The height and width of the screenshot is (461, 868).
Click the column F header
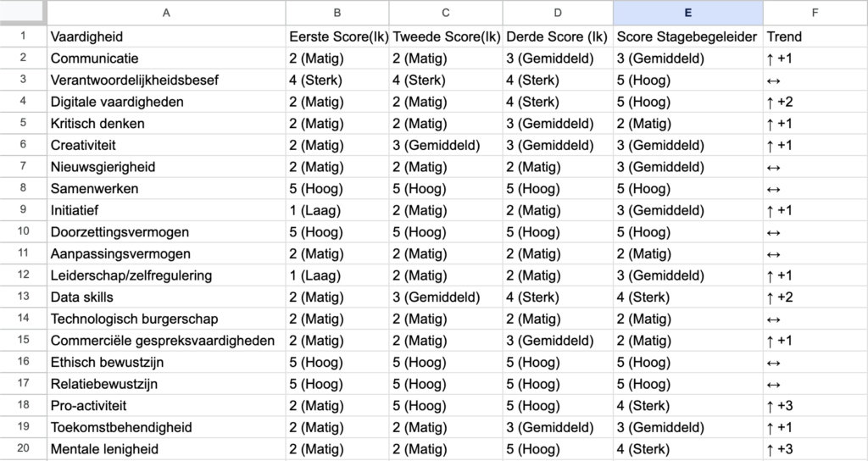(x=815, y=12)
